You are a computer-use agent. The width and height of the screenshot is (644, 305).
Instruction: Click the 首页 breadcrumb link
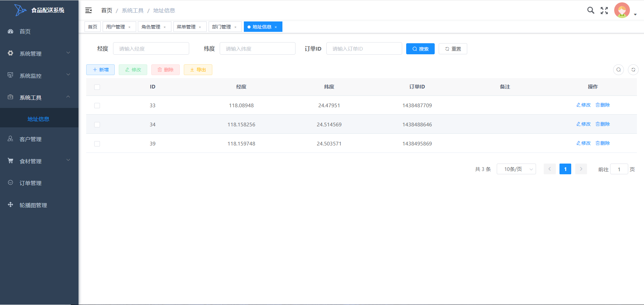[x=107, y=10]
